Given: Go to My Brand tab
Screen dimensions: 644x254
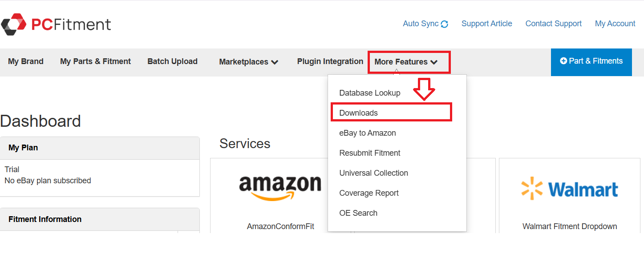Looking at the screenshot, I should point(26,61).
